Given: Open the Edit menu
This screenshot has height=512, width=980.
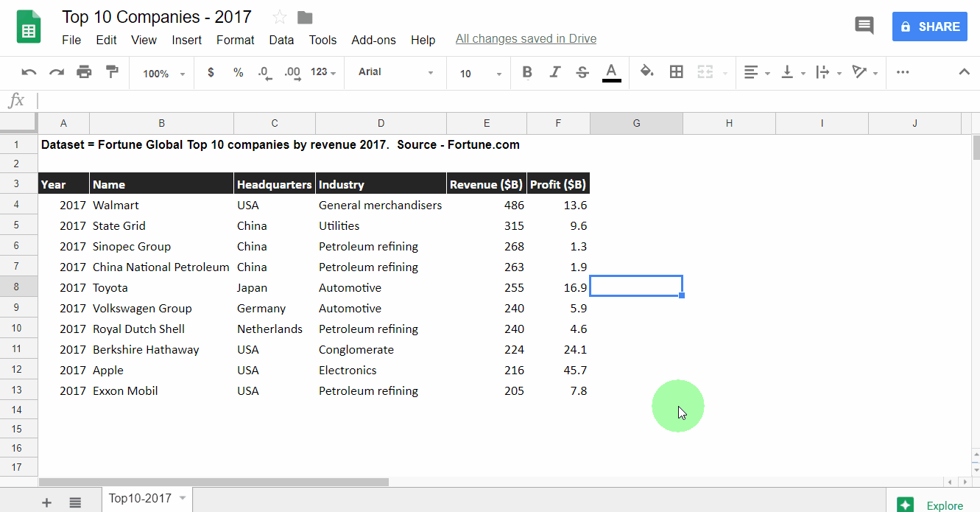Looking at the screenshot, I should click(x=106, y=40).
